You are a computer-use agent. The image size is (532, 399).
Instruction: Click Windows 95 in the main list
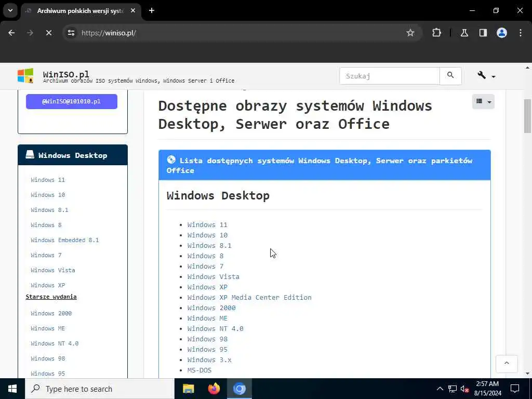click(x=207, y=350)
